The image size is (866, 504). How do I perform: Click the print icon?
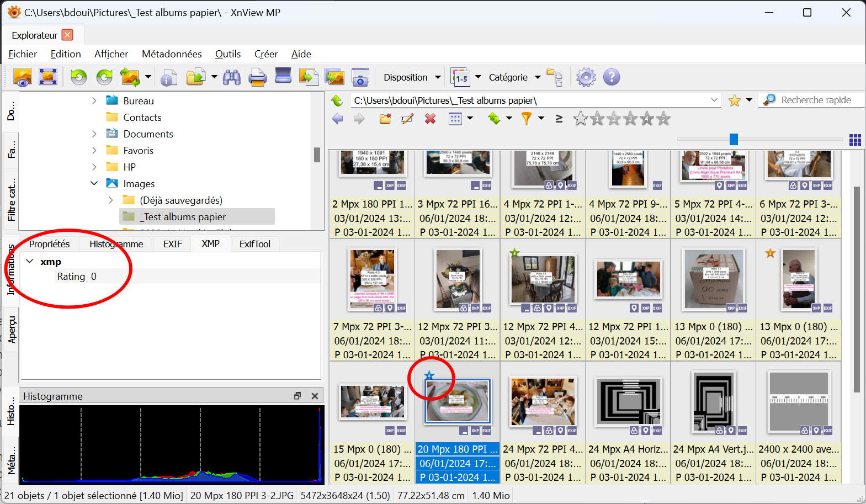click(x=257, y=77)
